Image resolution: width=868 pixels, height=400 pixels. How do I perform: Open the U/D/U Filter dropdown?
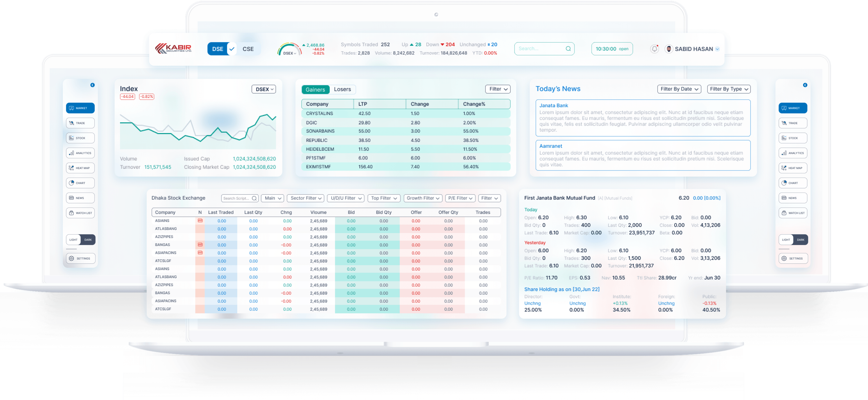click(x=346, y=198)
